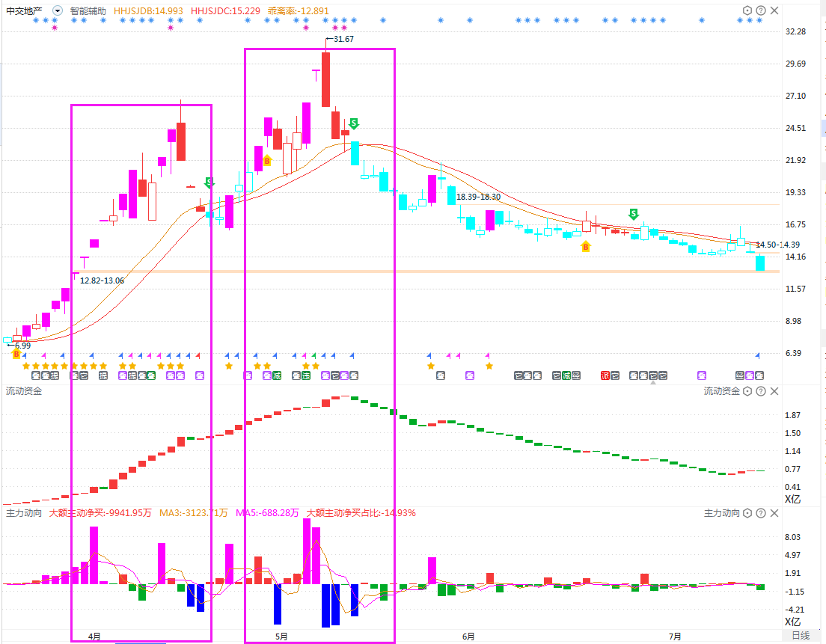The height and width of the screenshot is (644, 826).
Task: Click the 1.87 value on 流动资金 axis
Action: coord(793,415)
